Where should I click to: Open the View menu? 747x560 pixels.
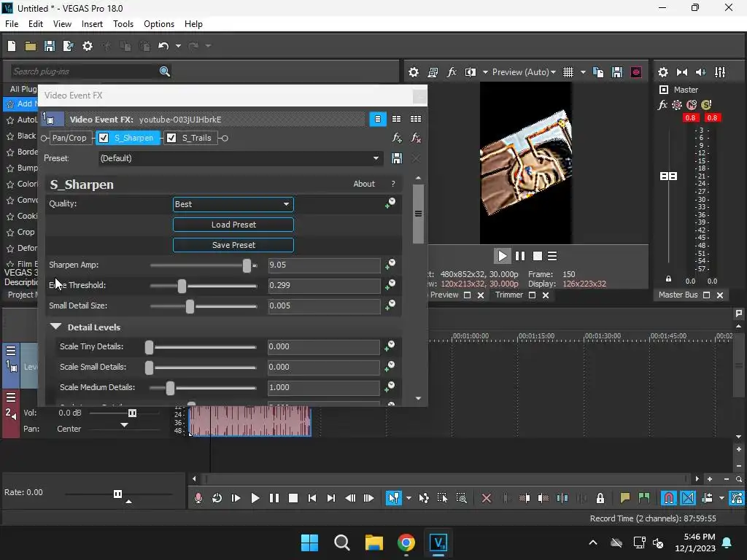[x=62, y=24]
